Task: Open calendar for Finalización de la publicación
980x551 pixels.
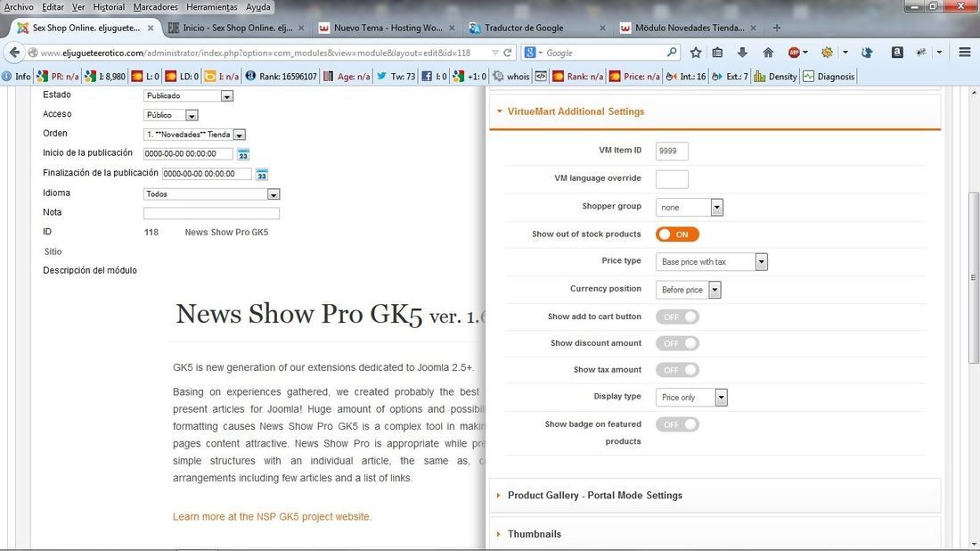Action: (262, 175)
